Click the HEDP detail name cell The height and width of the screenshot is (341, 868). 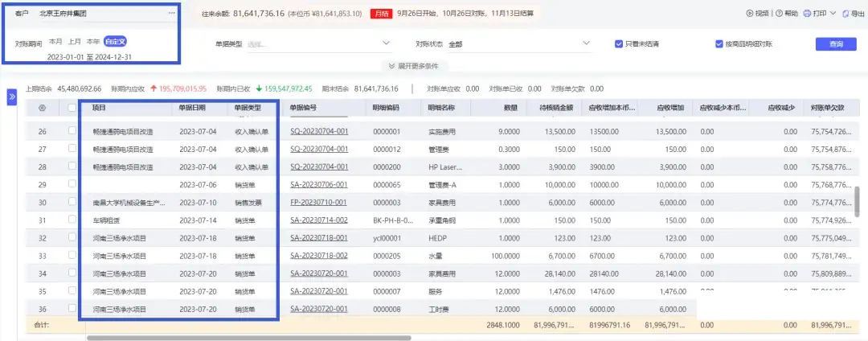point(439,238)
